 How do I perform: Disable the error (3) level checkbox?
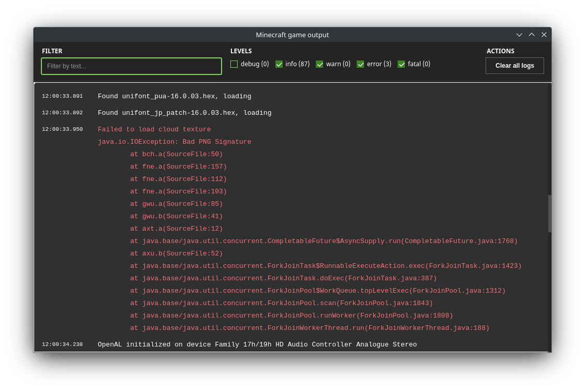(x=360, y=64)
